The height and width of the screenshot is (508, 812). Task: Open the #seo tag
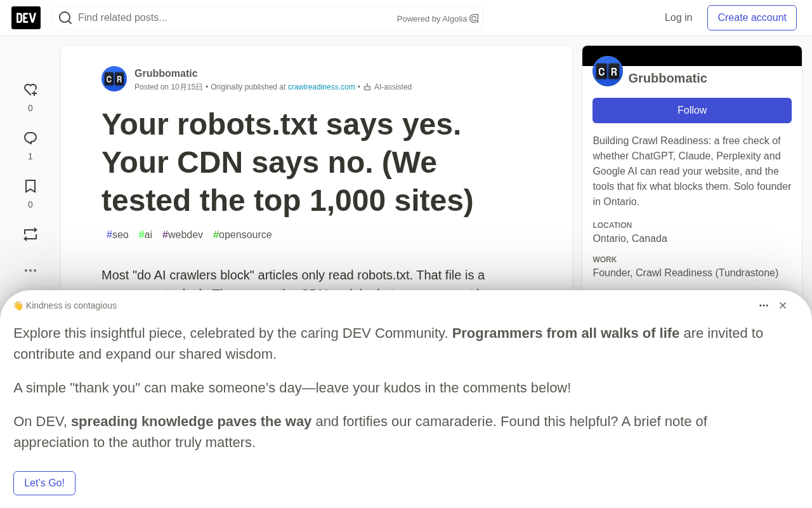coord(117,235)
